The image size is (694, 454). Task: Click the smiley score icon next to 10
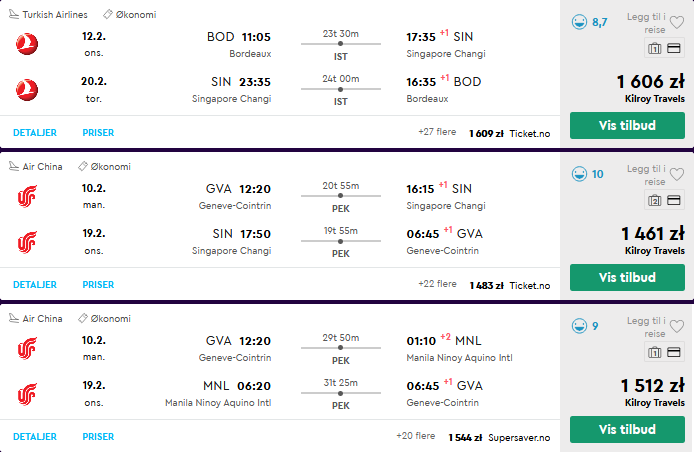(579, 174)
